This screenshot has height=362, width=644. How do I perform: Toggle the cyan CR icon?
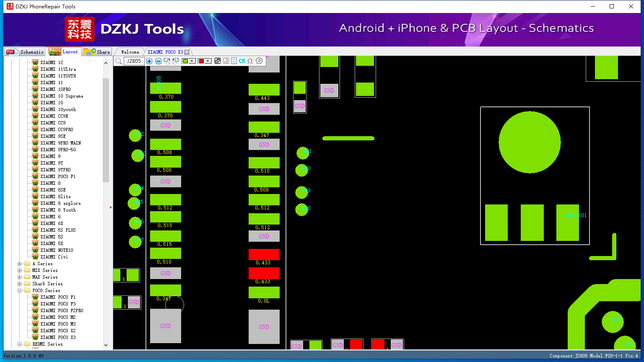[242, 61]
